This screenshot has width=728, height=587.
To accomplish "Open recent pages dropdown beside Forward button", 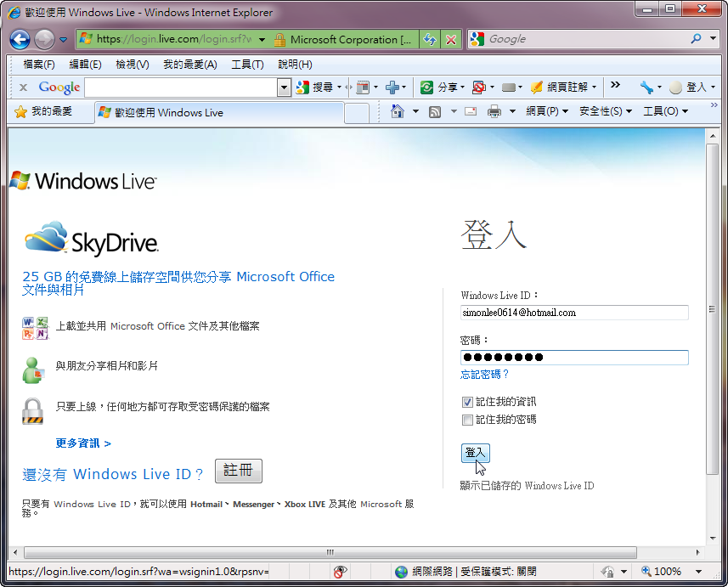I will 64,39.
